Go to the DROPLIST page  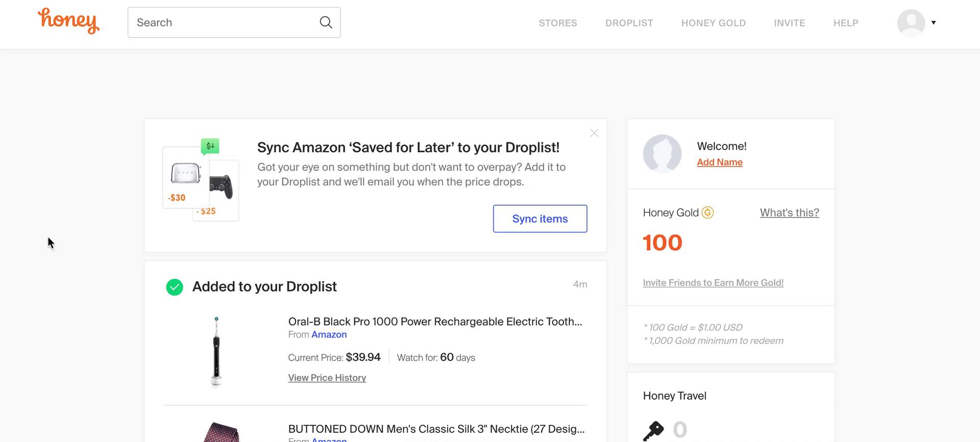[x=629, y=23]
